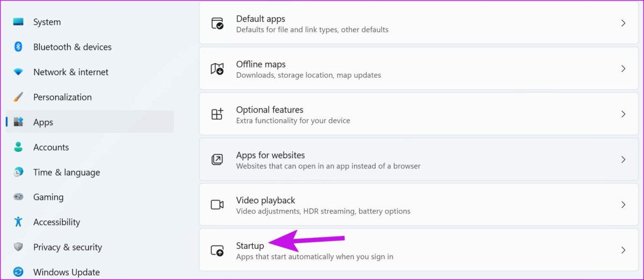644x280 pixels.
Task: Expand Default apps with its chevron
Action: [623, 23]
